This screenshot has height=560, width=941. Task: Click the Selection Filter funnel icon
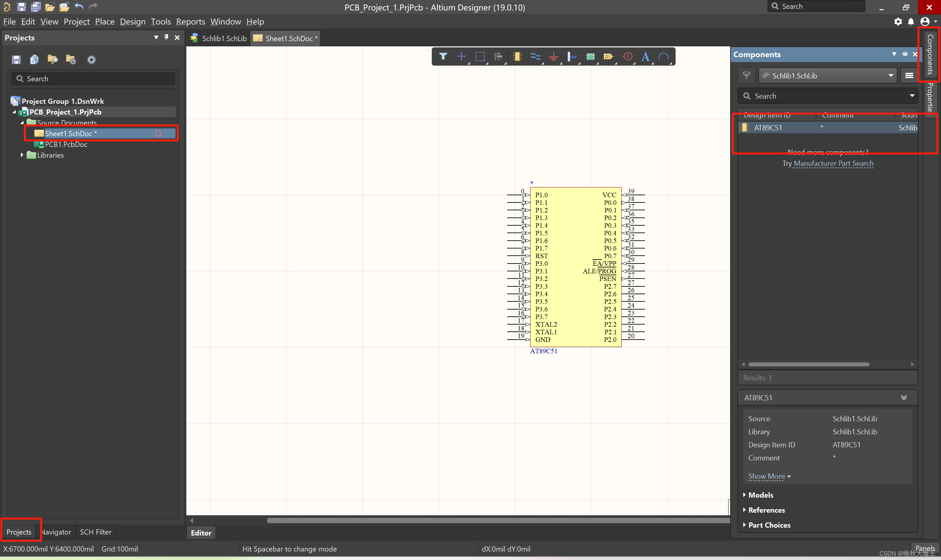(443, 56)
